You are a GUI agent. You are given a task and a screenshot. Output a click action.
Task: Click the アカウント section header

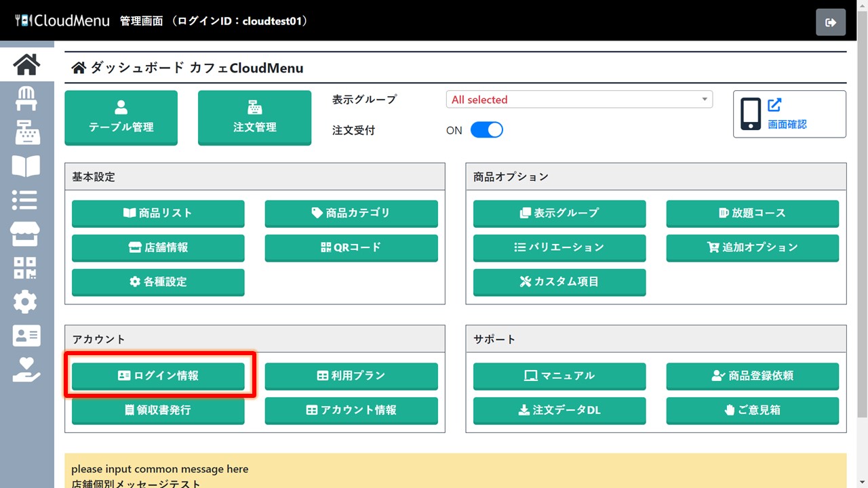[x=255, y=339]
